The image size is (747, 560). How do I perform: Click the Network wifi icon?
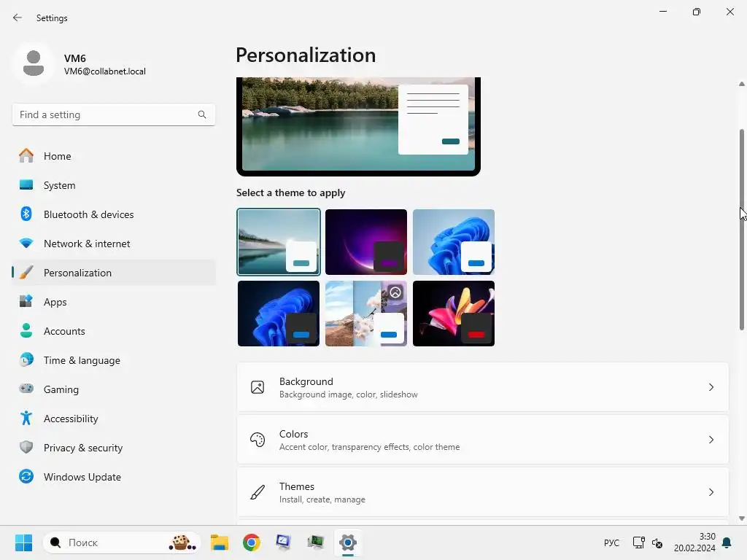pyautogui.click(x=26, y=244)
